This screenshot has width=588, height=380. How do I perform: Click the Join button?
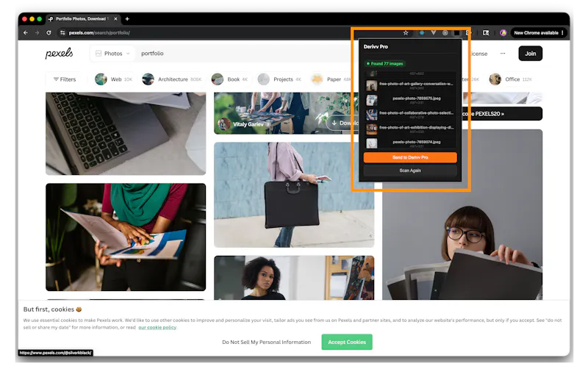(530, 53)
